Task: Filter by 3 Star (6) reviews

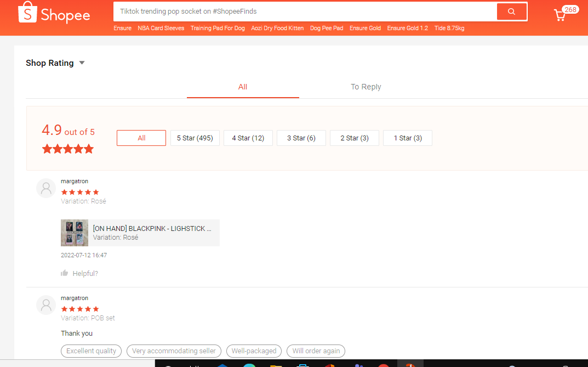Action: [x=301, y=138]
